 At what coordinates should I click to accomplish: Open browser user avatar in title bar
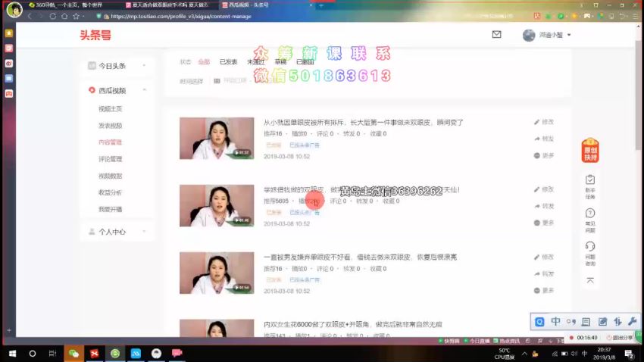[x=14, y=9]
